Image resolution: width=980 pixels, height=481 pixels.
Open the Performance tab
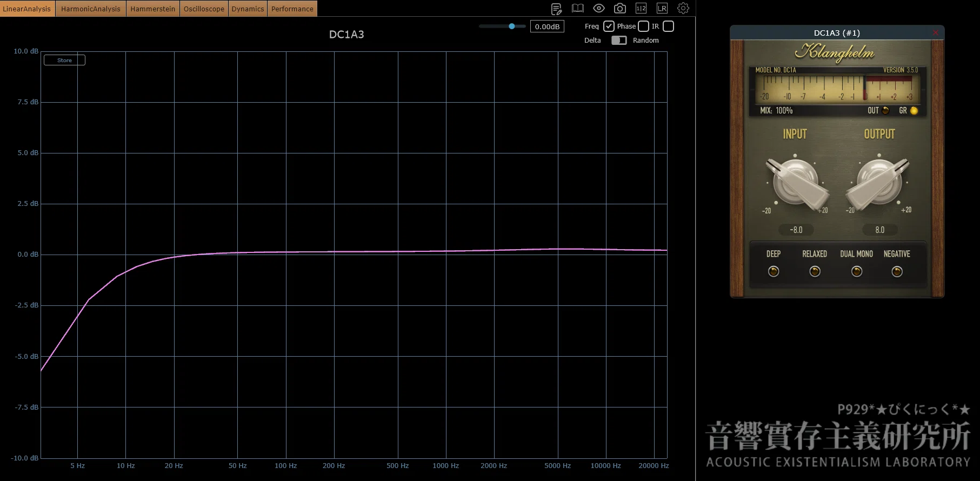[292, 9]
